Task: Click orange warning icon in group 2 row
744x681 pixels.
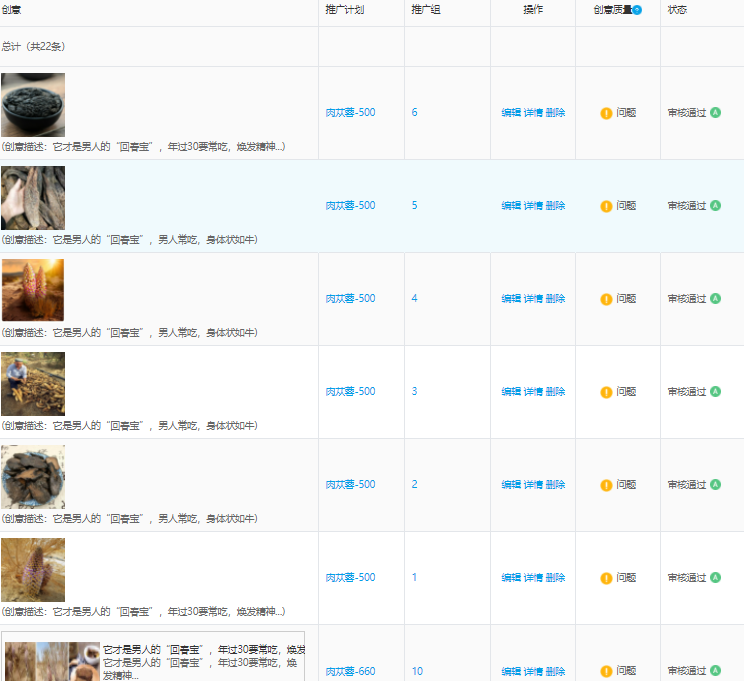Action: (606, 485)
